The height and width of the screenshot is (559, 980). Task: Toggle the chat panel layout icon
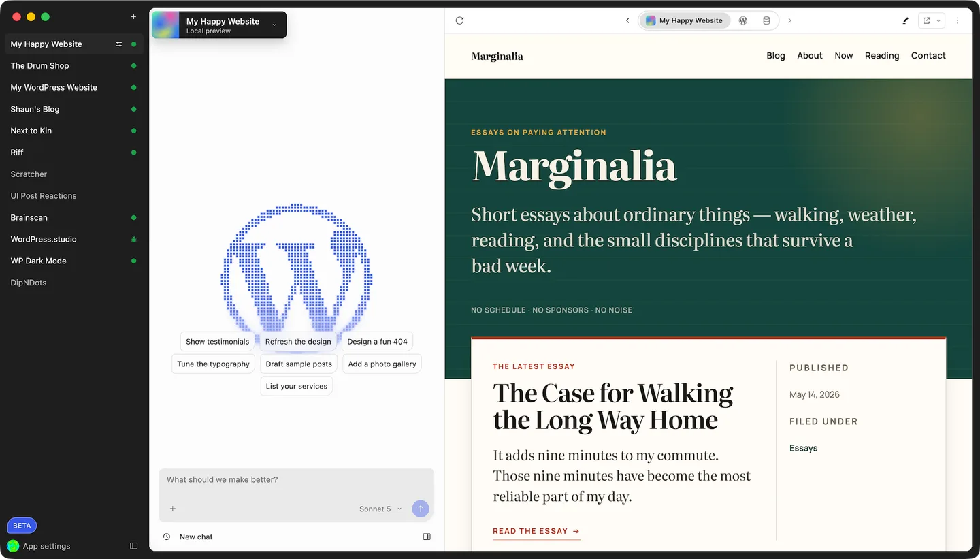[x=427, y=537]
